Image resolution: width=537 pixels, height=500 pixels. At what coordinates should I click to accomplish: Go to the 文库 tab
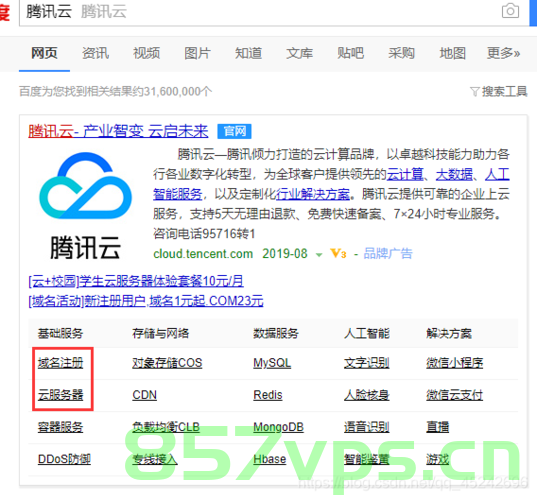(299, 53)
